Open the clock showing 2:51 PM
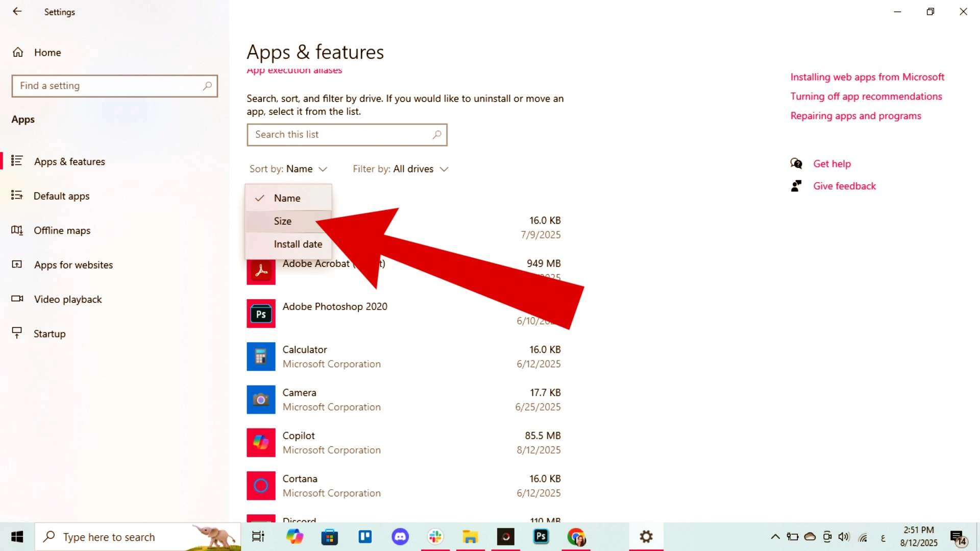The height and width of the screenshot is (551, 980). tap(919, 537)
